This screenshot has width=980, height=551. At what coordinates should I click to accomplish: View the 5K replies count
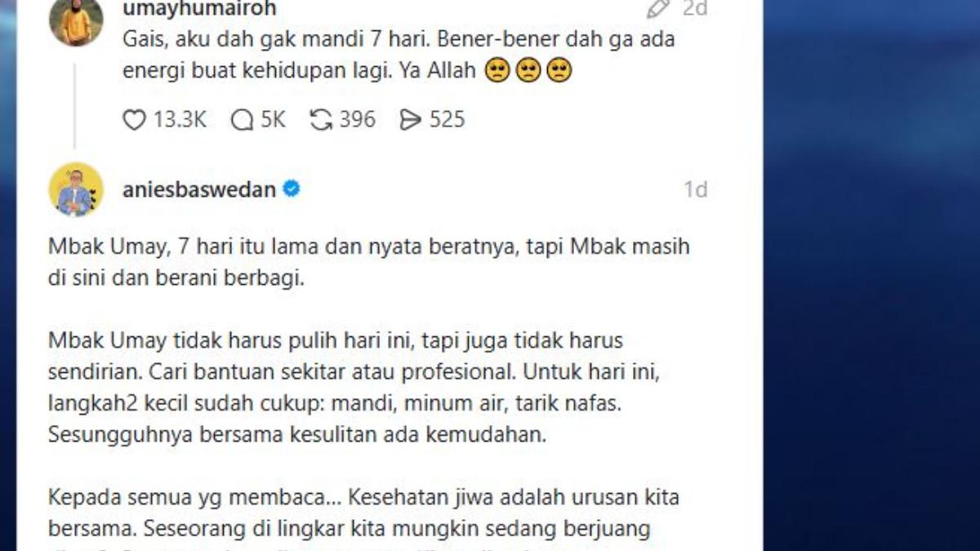click(273, 120)
